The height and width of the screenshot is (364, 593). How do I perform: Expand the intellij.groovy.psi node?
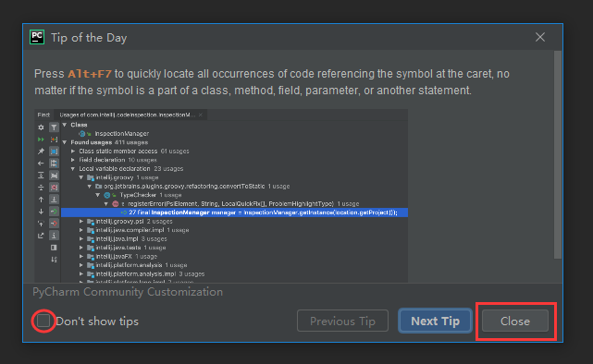[81, 222]
